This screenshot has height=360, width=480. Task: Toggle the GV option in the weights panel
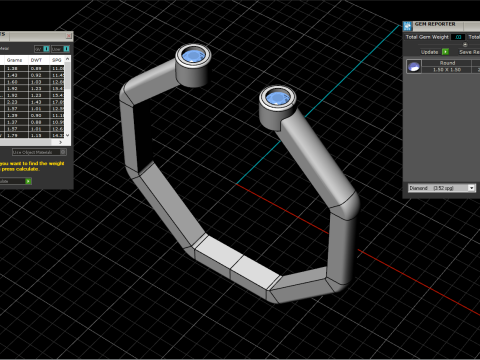pos(42,49)
